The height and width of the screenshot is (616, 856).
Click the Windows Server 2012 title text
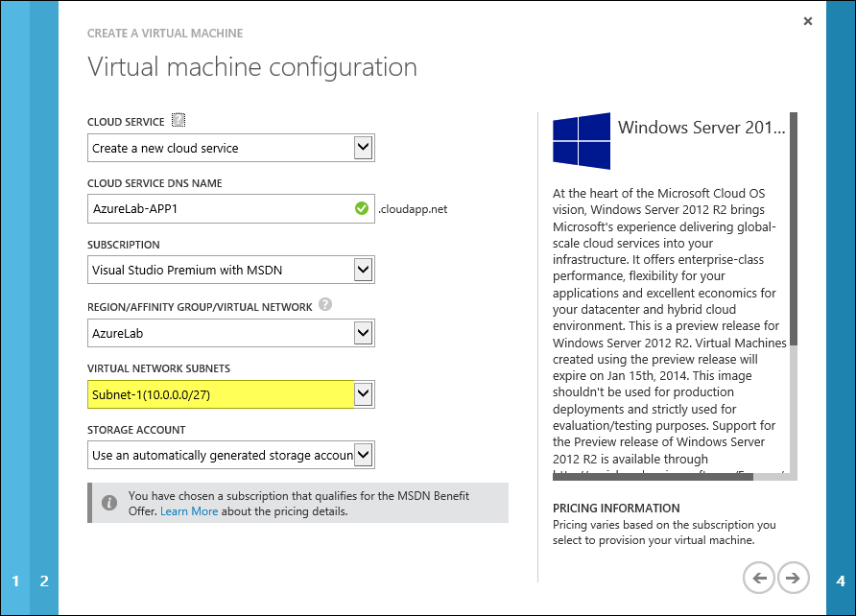[x=701, y=128]
